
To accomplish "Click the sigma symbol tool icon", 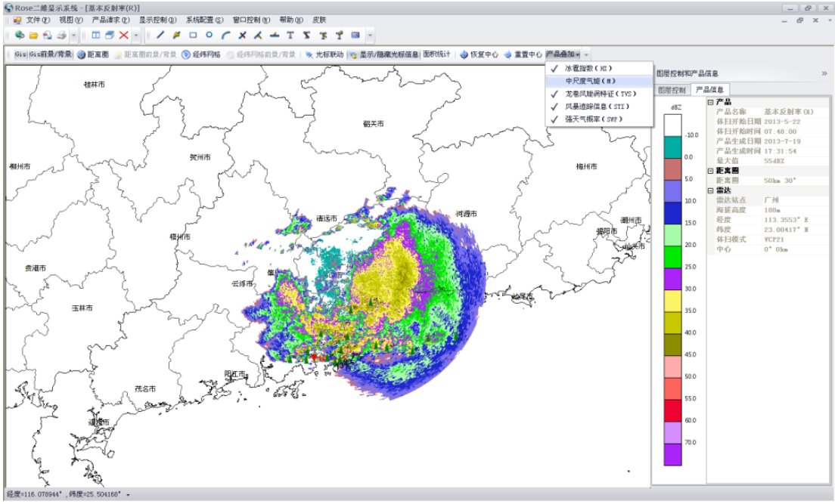I will (x=307, y=35).
